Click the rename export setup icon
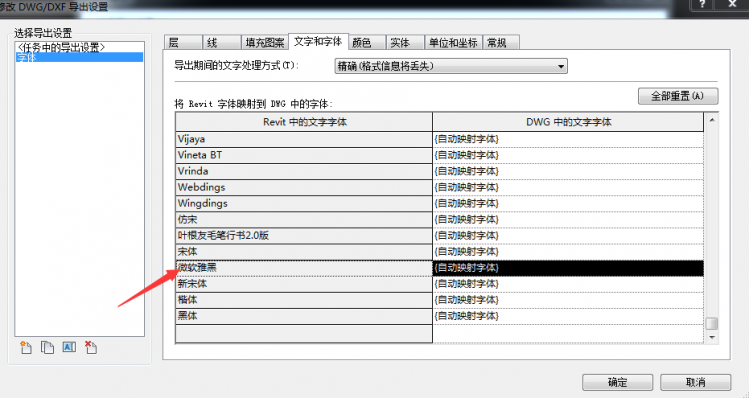The image size is (749, 398). (69, 347)
